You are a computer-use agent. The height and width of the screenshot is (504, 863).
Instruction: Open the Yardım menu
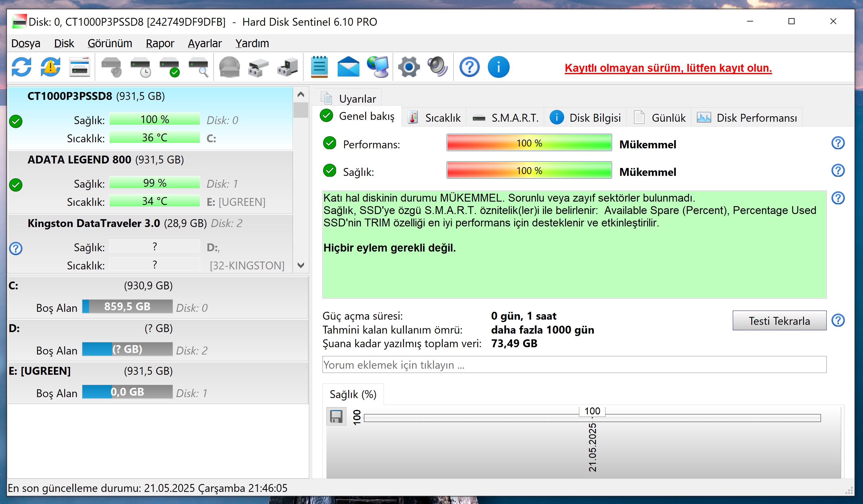point(252,44)
